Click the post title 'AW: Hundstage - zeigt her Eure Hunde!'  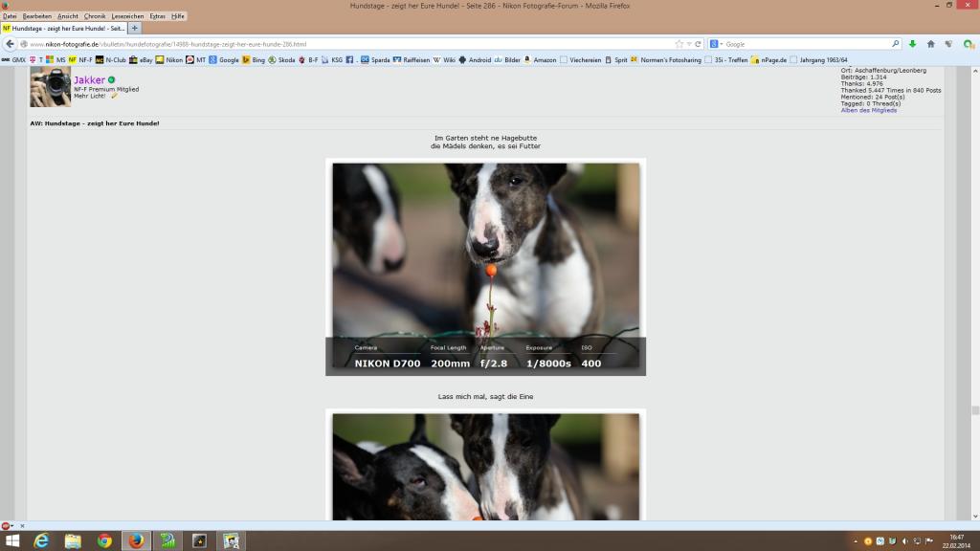(x=95, y=123)
